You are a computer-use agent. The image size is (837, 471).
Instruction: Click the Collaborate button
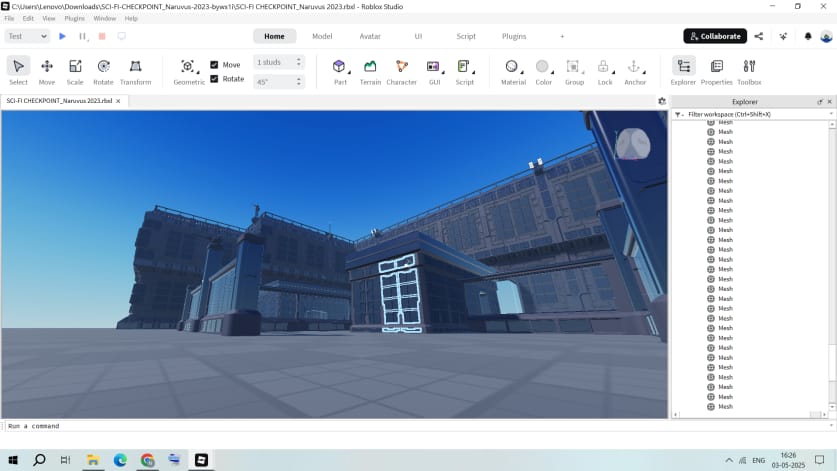tap(715, 36)
